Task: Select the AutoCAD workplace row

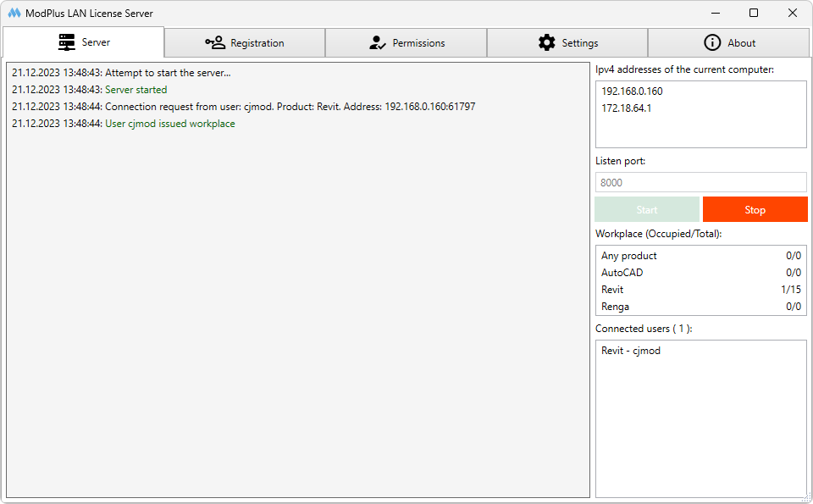Action: click(700, 273)
